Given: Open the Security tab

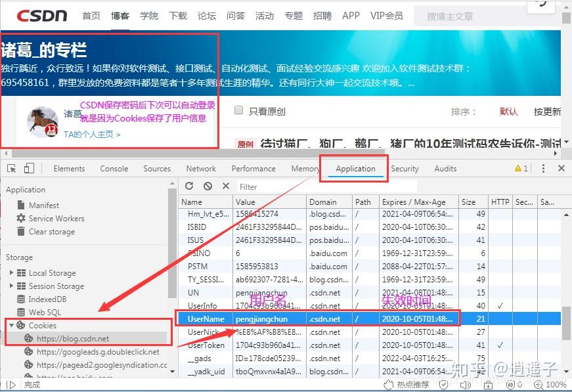Looking at the screenshot, I should pyautogui.click(x=405, y=169).
